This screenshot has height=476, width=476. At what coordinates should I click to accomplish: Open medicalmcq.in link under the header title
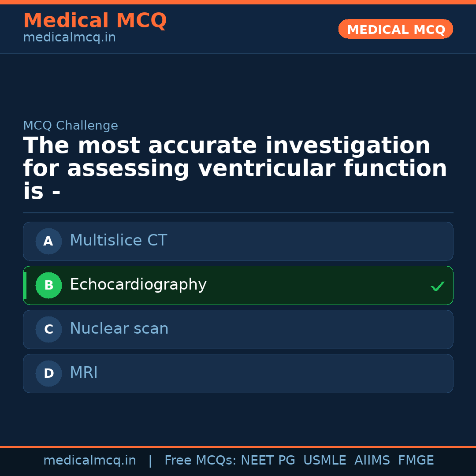69,38
